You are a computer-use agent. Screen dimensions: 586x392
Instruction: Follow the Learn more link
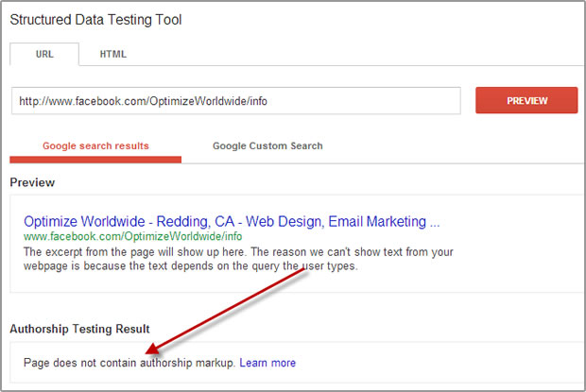(x=267, y=363)
